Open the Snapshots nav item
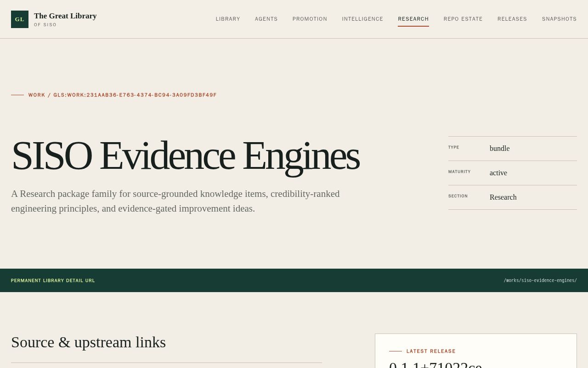This screenshot has width=588, height=368. point(559,19)
